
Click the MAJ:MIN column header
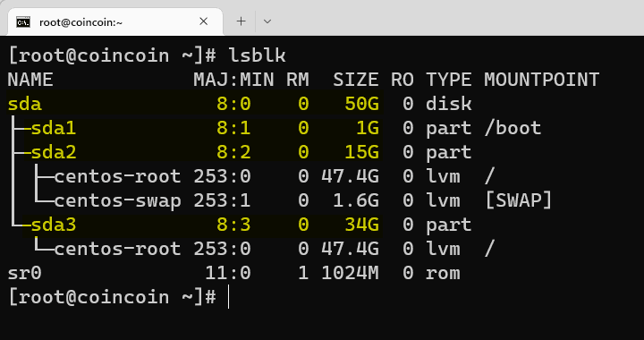click(233, 80)
